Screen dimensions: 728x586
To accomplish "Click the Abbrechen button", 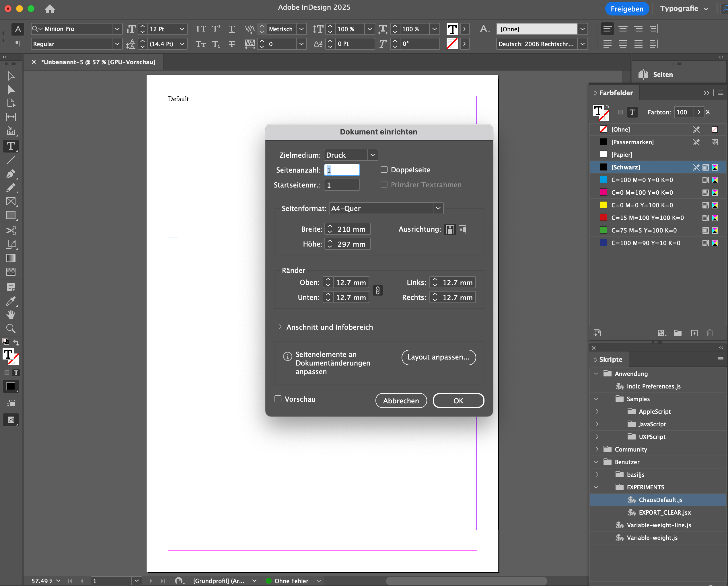I will (401, 400).
